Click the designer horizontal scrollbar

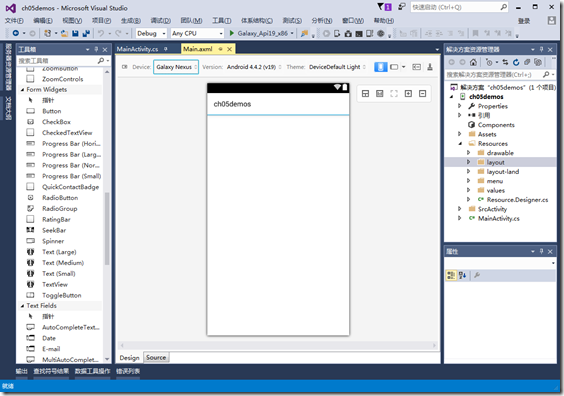tap(278, 345)
